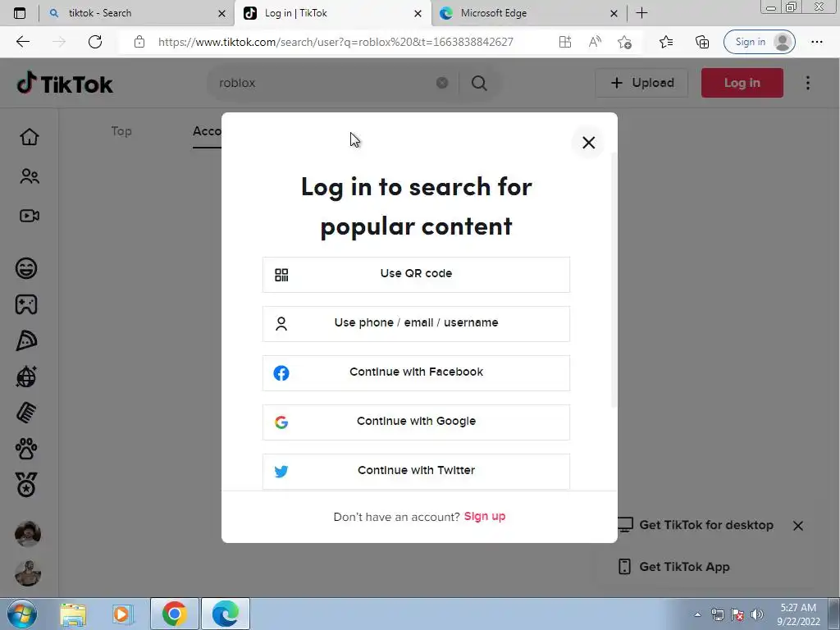
Task: Open Windows Explorer from taskbar
Action: [73, 614]
